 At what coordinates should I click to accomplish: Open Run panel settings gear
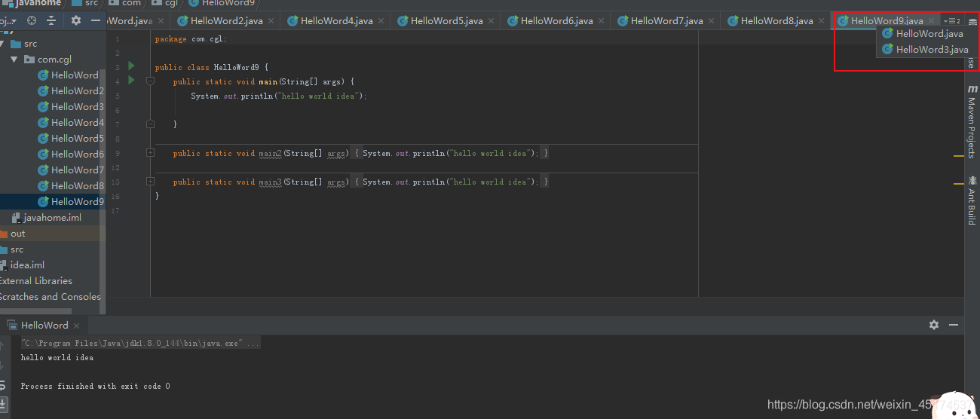(x=934, y=325)
